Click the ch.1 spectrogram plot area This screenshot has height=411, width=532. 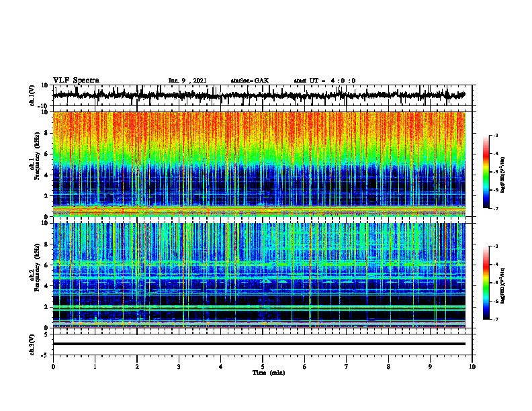(259, 164)
